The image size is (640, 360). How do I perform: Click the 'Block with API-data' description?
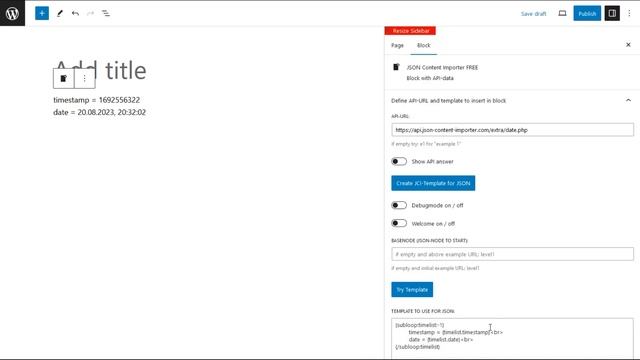pyautogui.click(x=430, y=78)
